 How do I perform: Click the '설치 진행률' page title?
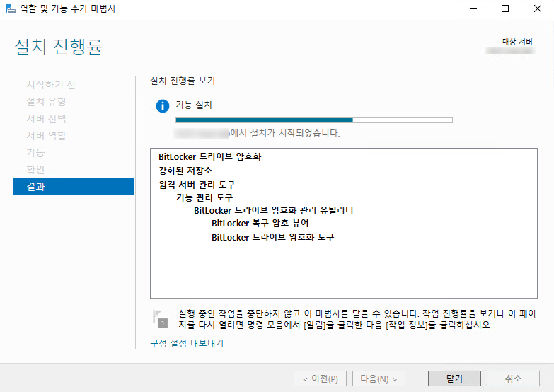point(59,47)
